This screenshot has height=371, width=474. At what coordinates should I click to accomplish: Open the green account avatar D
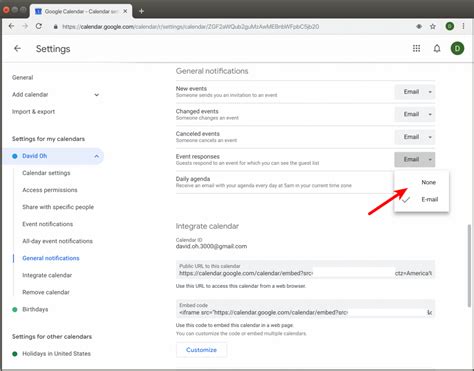457,49
